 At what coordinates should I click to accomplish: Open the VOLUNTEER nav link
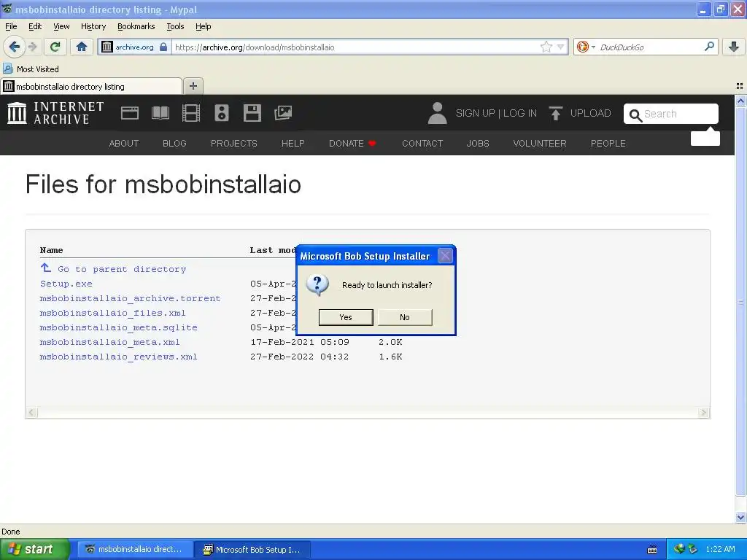click(540, 144)
